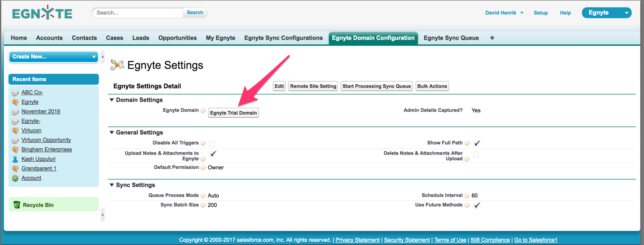
Task: Toggle Use Future Methods checkbox
Action: [477, 205]
